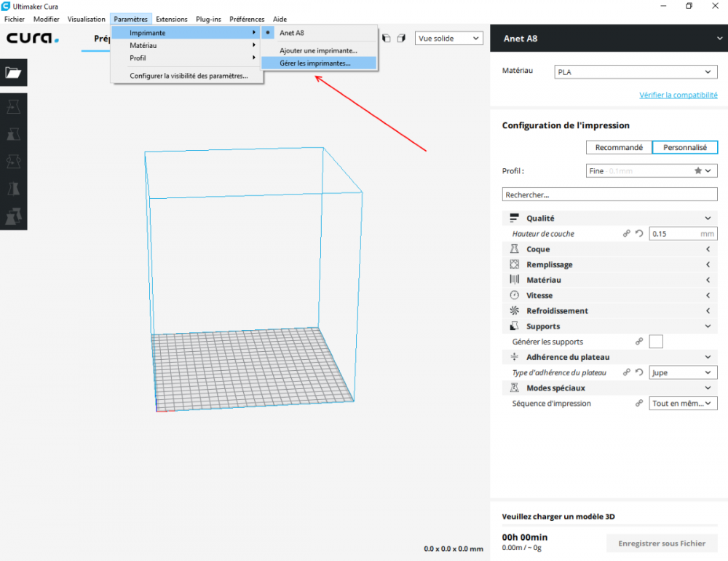The width and height of the screenshot is (728, 561).
Task: Select the Per Model Settings tool
Action: coord(13,216)
